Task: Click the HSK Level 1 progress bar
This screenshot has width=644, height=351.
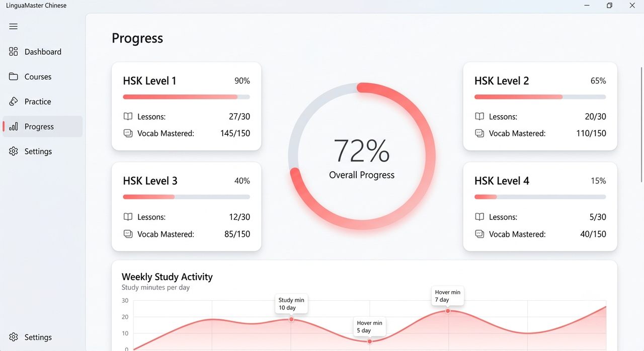Action: [x=186, y=97]
